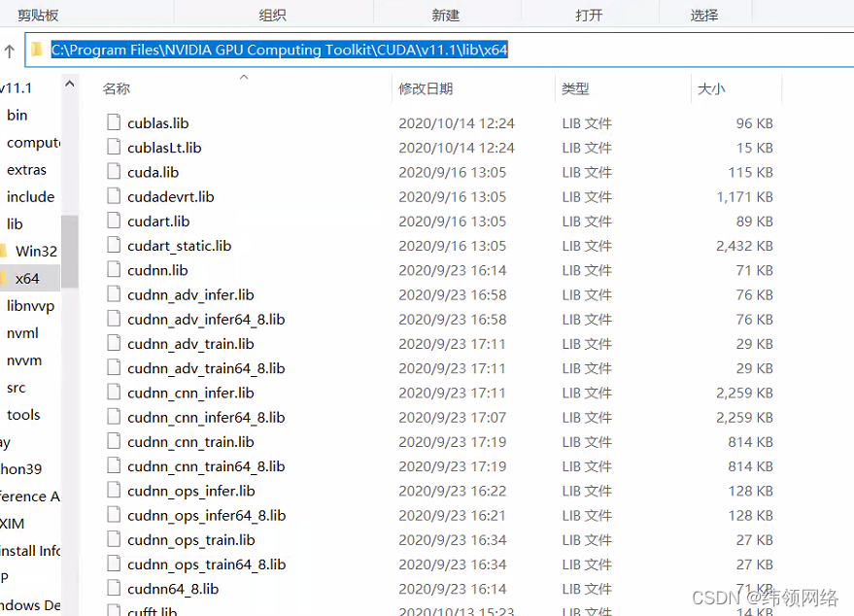Click the file icon of cudnn.lib
Screen dimensions: 854x616
pyautogui.click(x=114, y=269)
